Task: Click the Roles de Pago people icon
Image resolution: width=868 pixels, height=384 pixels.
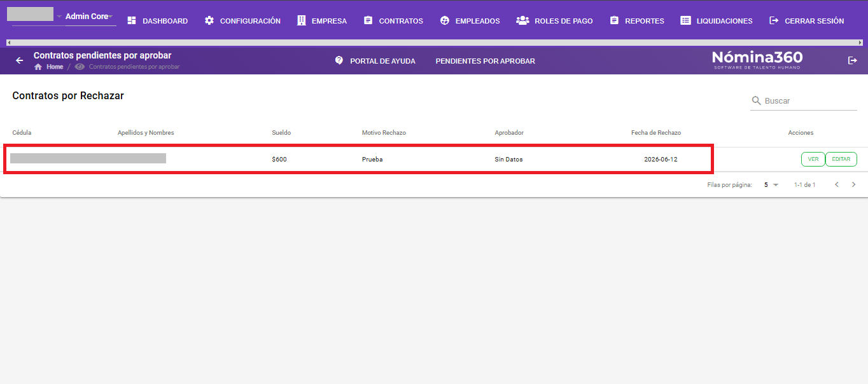Action: click(522, 21)
